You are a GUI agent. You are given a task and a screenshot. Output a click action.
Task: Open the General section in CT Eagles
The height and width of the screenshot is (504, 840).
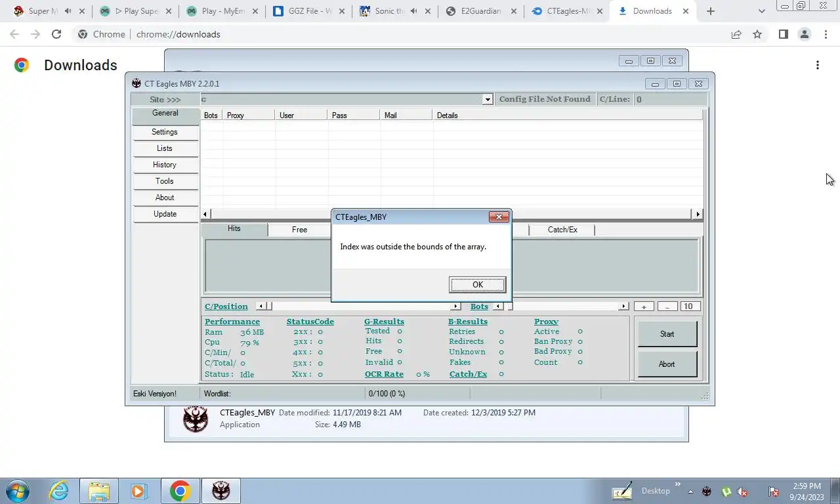tap(165, 115)
